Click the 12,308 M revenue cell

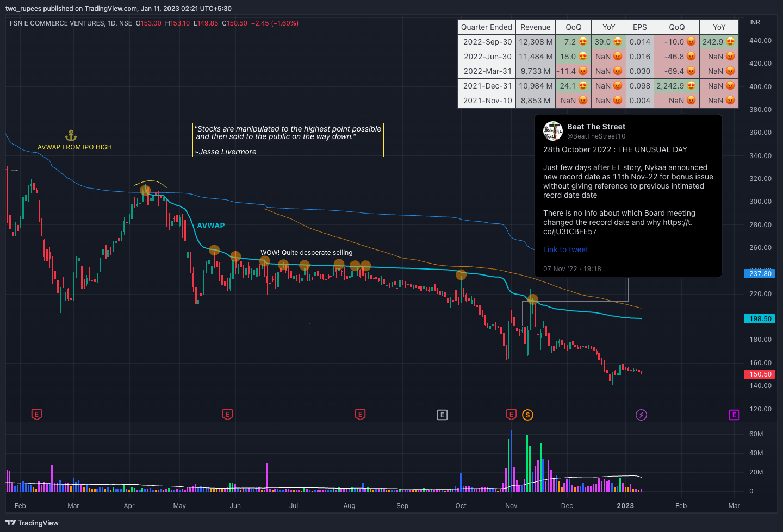[x=536, y=42]
